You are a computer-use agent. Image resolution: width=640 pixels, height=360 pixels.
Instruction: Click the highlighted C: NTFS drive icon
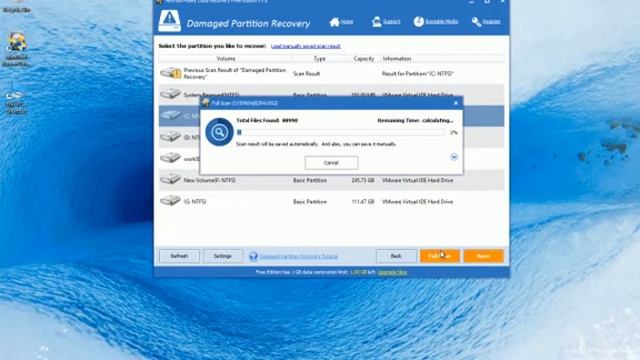coord(171,116)
